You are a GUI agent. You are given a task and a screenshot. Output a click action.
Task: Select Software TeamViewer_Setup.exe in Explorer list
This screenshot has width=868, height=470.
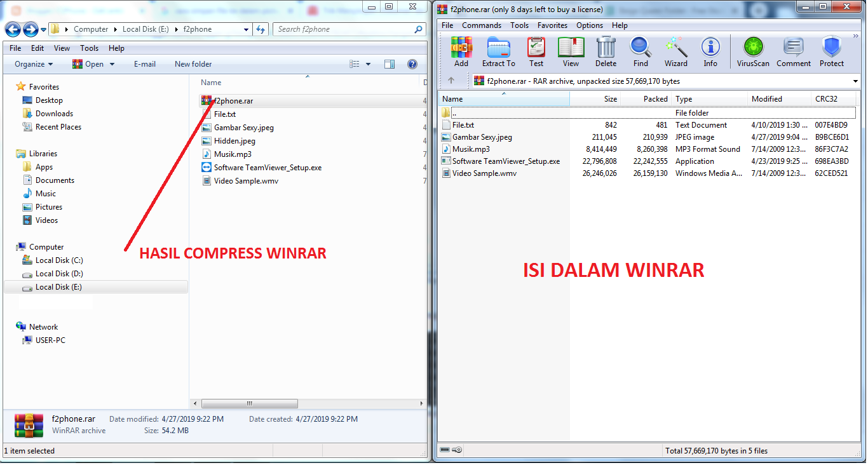point(262,168)
